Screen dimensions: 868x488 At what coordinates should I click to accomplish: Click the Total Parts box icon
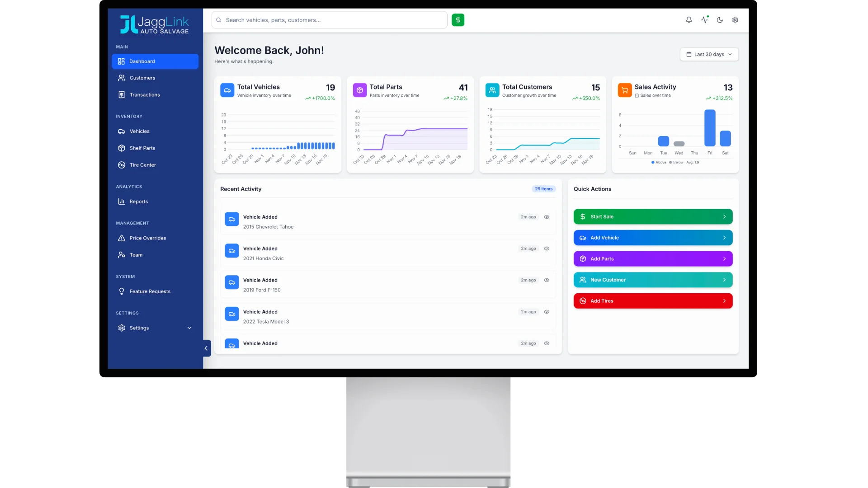pyautogui.click(x=359, y=90)
